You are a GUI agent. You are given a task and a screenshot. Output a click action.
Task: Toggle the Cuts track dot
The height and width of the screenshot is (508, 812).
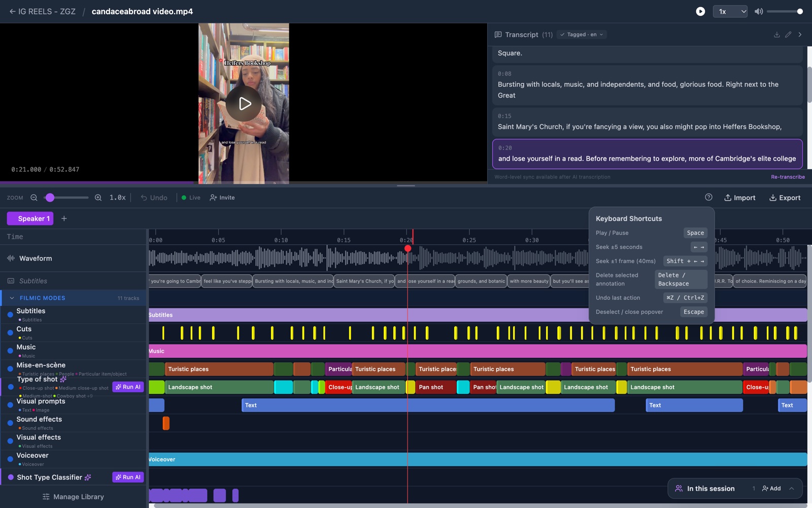10,333
